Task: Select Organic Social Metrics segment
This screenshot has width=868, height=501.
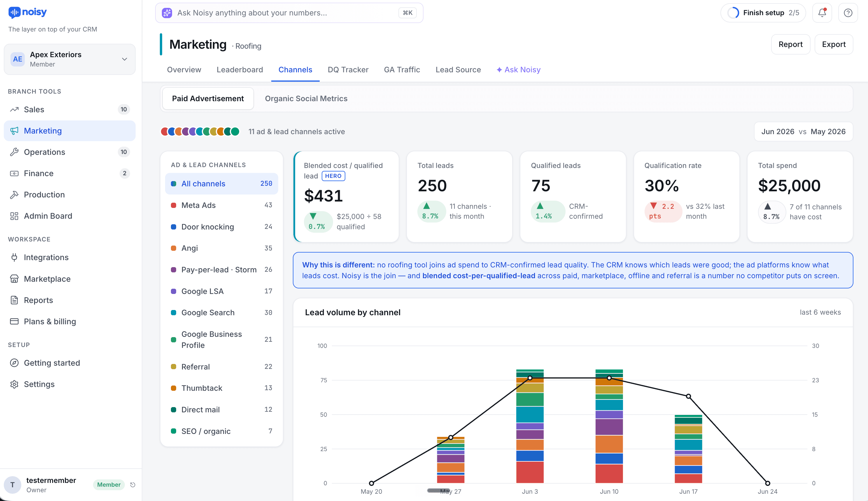Action: tap(306, 98)
